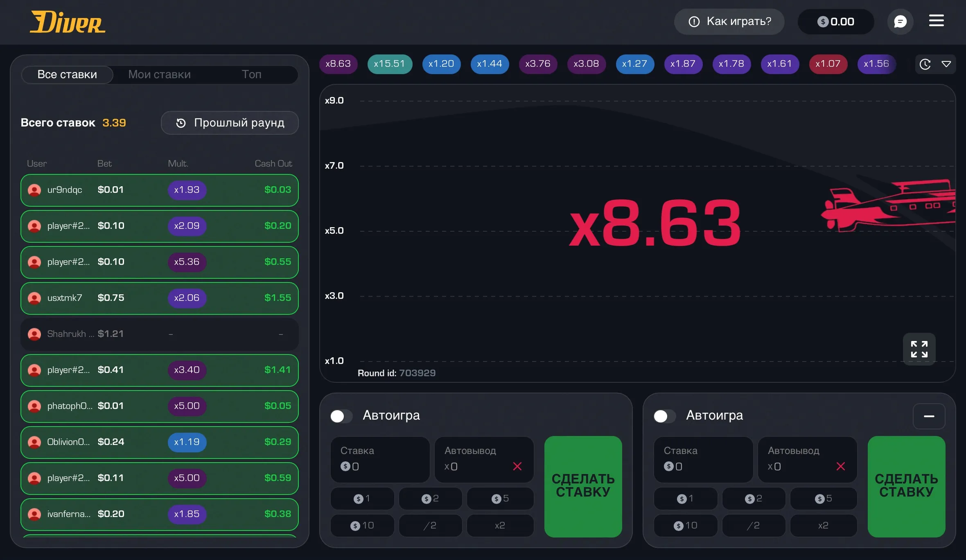Click Автовывод input in right panel
This screenshot has width=966, height=560.
pyautogui.click(x=807, y=459)
